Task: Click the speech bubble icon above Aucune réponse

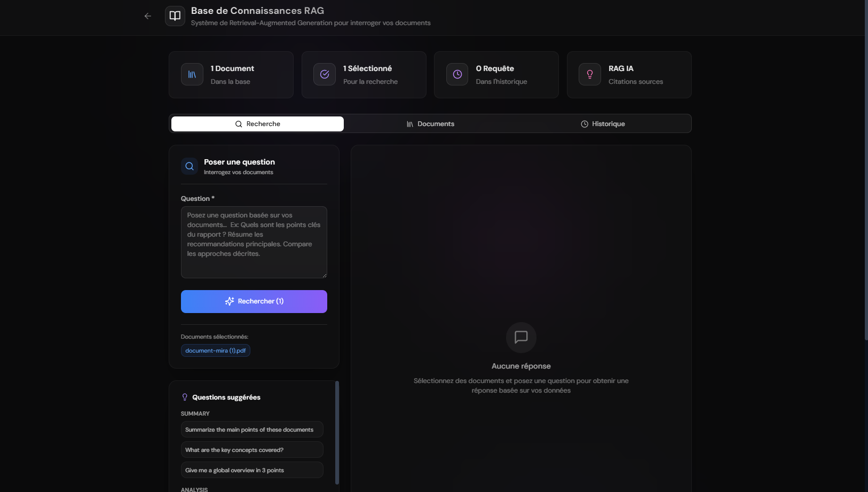Action: pyautogui.click(x=521, y=337)
